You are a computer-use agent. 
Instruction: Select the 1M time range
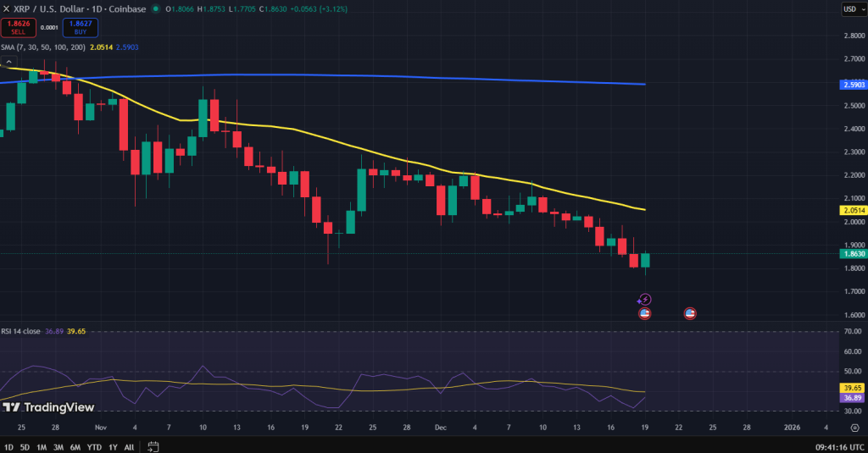pyautogui.click(x=41, y=446)
